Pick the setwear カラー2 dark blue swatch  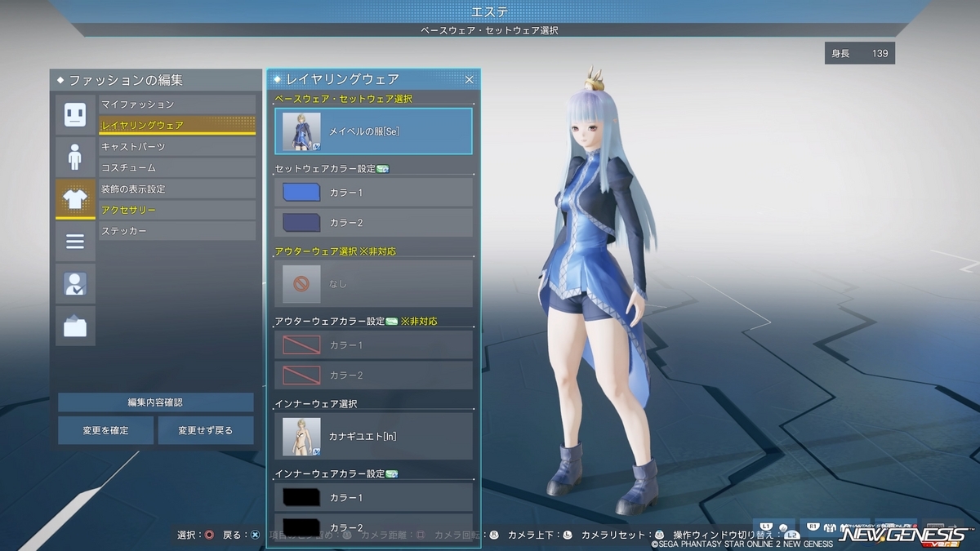(301, 223)
